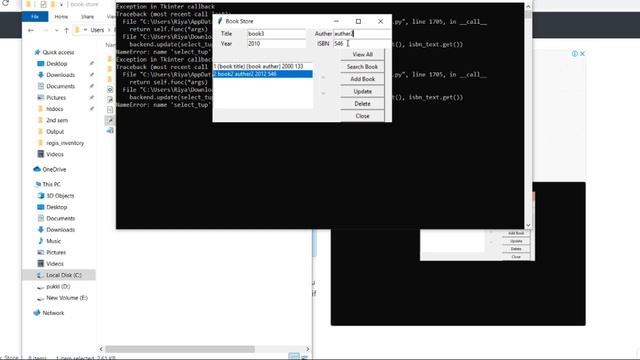
Task: Open Pictures under Quick access
Action: point(56,98)
